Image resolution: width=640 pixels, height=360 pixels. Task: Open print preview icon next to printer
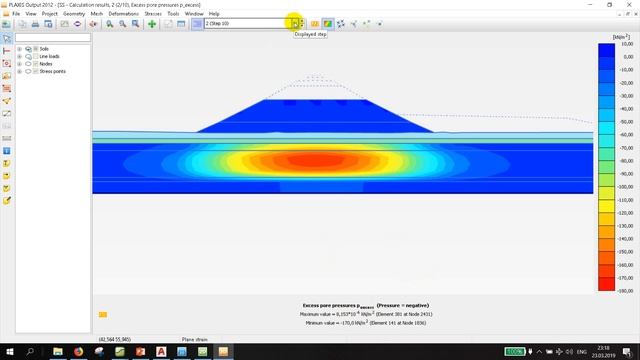48,24
